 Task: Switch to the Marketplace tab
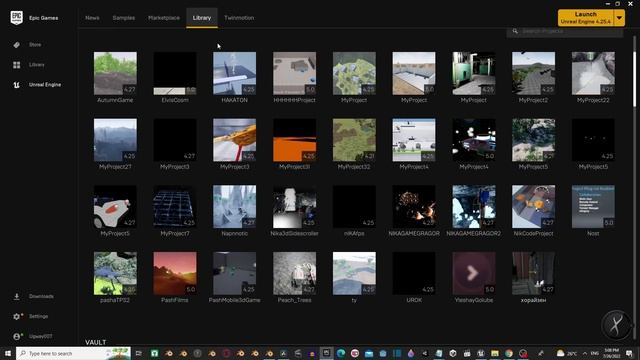coord(164,18)
